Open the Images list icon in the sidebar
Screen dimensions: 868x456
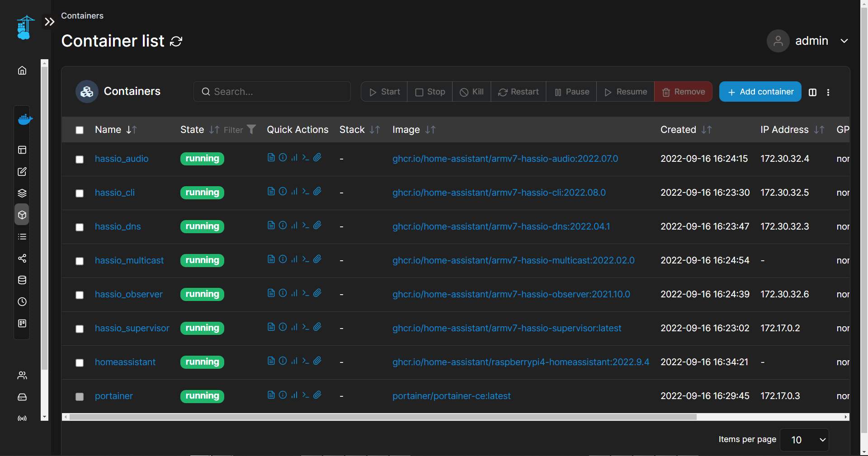pos(22,237)
